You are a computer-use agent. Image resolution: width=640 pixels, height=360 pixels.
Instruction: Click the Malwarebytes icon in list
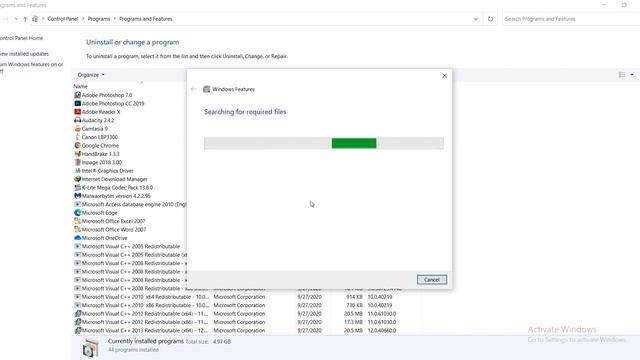78,196
